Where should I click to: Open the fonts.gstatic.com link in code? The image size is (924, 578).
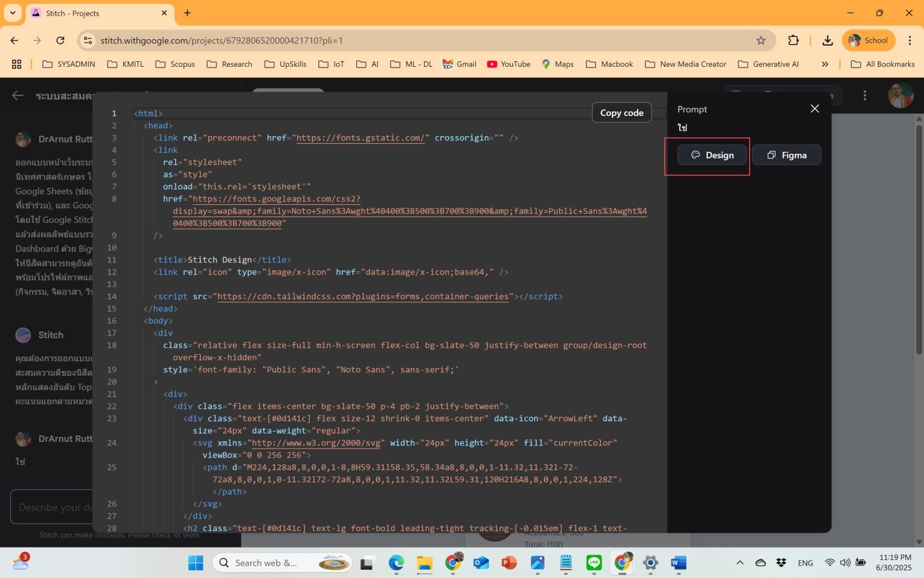[x=362, y=138]
